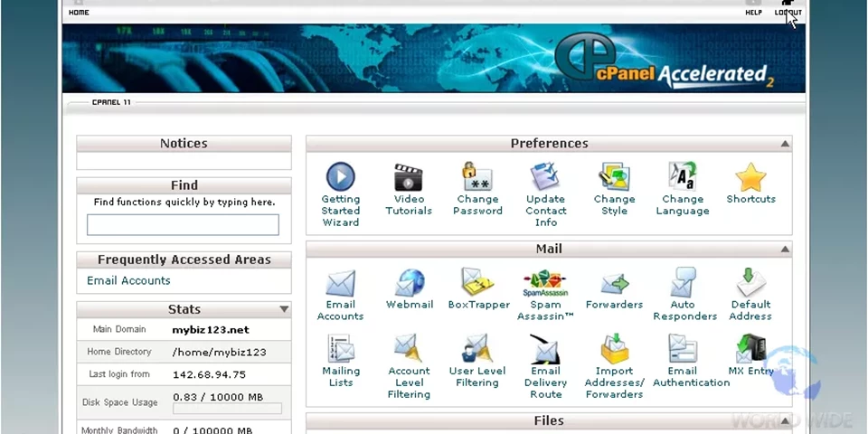The image size is (868, 434).
Task: Open the MX Entry icon
Action: 750,349
